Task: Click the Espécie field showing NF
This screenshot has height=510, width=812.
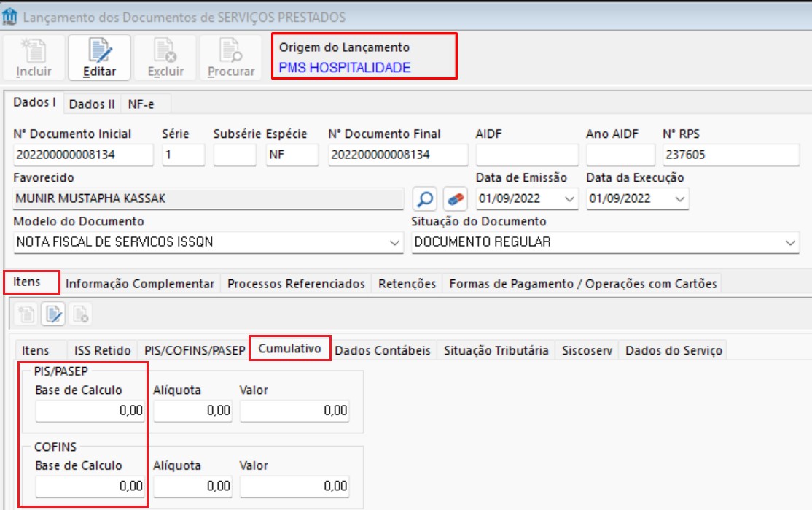Action: point(292,155)
